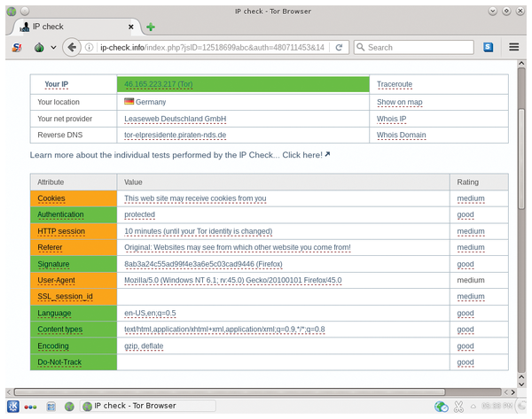Click the network globe tray icon
The height and width of the screenshot is (419, 532).
click(x=441, y=406)
